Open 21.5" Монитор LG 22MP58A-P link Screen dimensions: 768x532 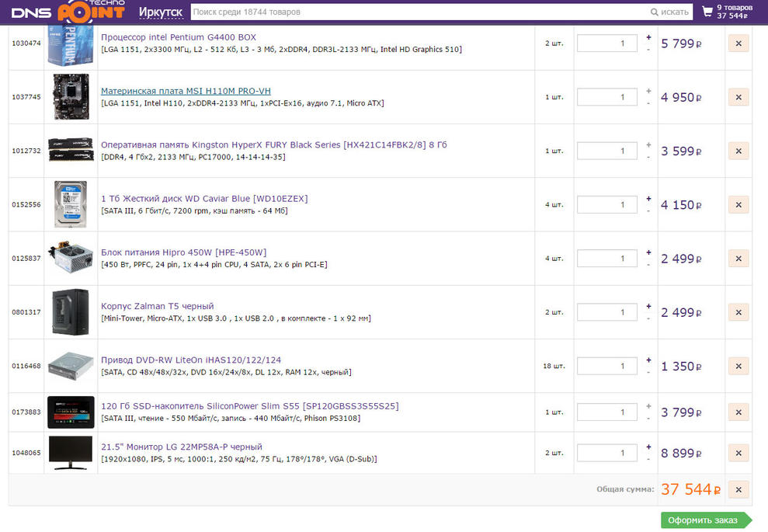click(181, 447)
